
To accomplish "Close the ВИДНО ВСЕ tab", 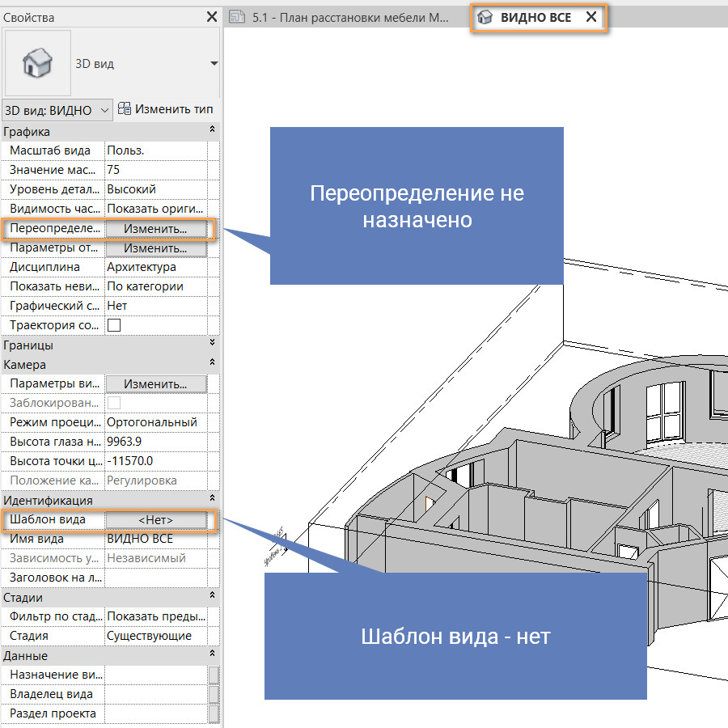I will coord(591,17).
